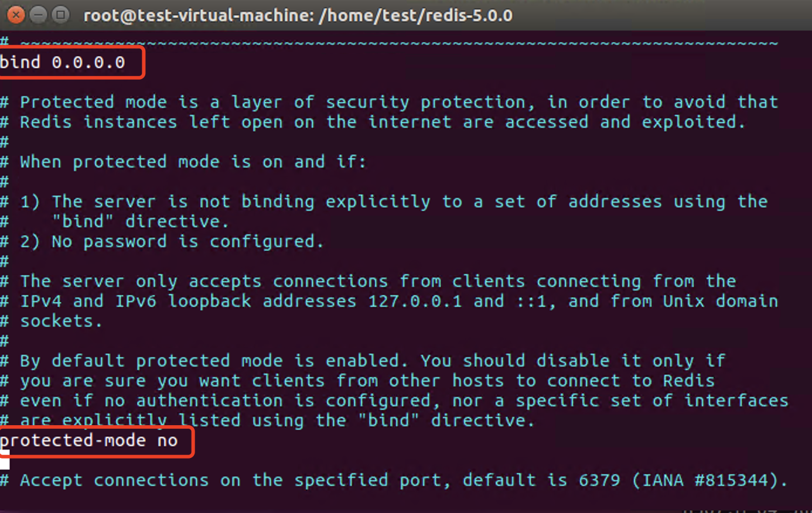This screenshot has width=812, height=513.
Task: Click the "protected-mode" setting keyword
Action: tap(73, 440)
